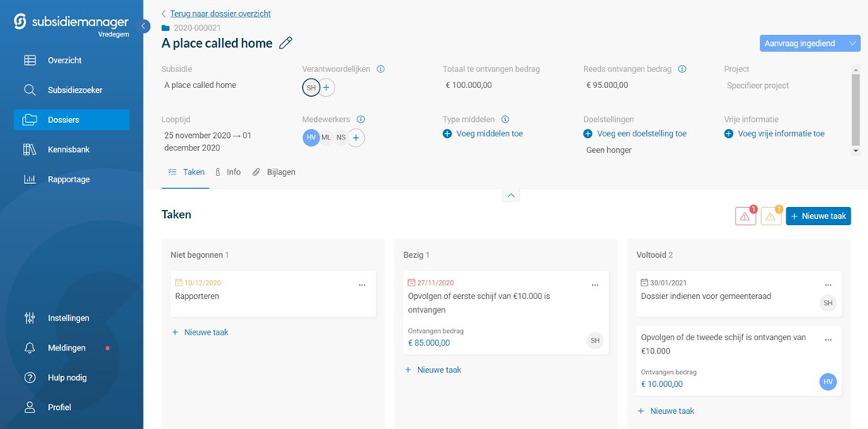Click the blue Nieuwe taak button

pos(818,216)
